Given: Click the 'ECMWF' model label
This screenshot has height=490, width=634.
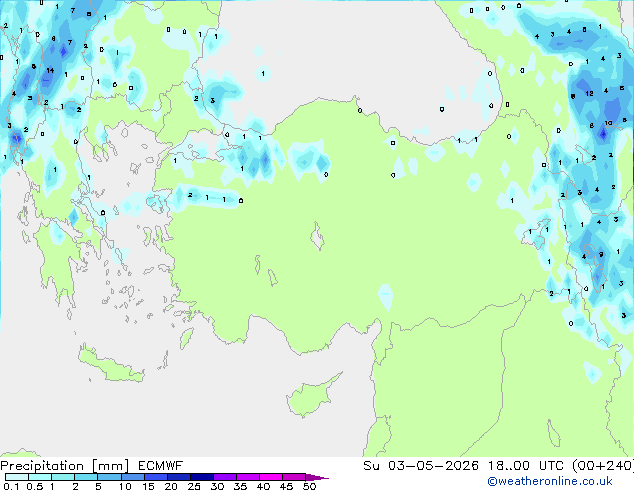Looking at the screenshot, I should tap(160, 466).
